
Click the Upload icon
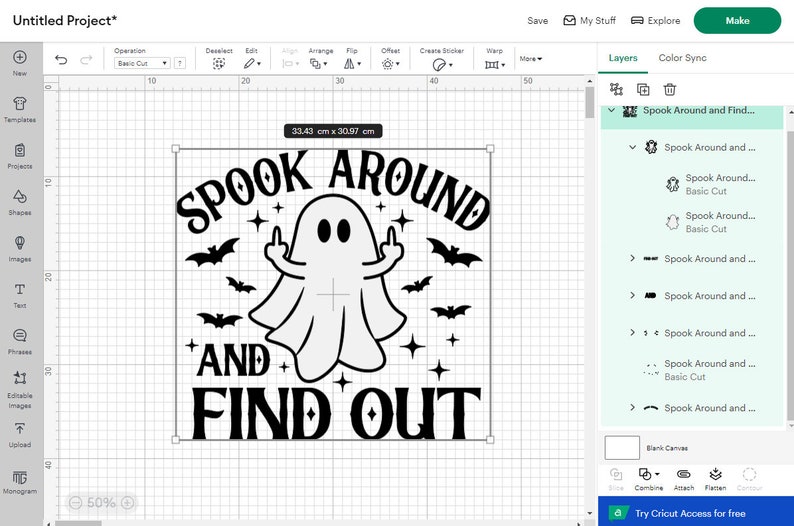pyautogui.click(x=20, y=428)
